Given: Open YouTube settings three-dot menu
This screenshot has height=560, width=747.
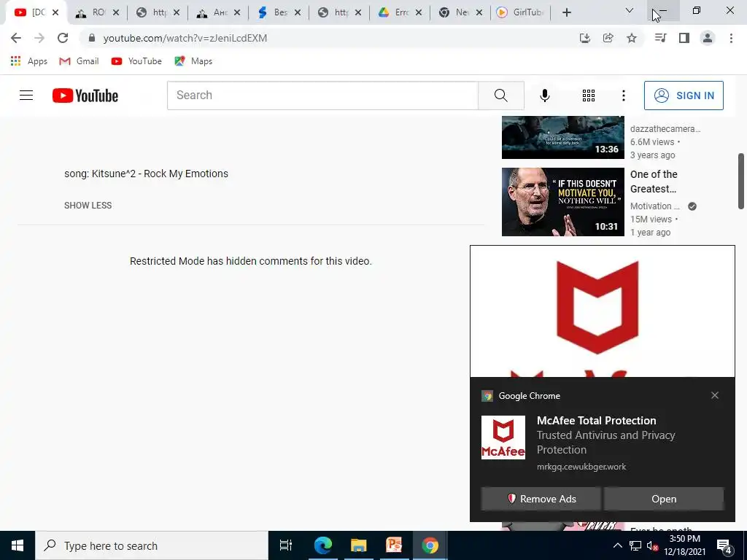Looking at the screenshot, I should (x=623, y=96).
